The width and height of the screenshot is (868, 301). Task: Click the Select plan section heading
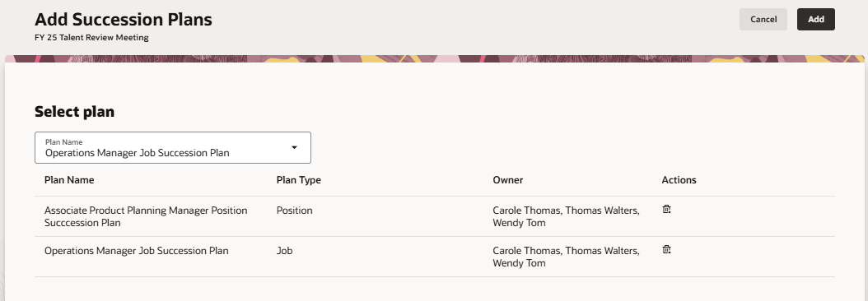coord(74,112)
